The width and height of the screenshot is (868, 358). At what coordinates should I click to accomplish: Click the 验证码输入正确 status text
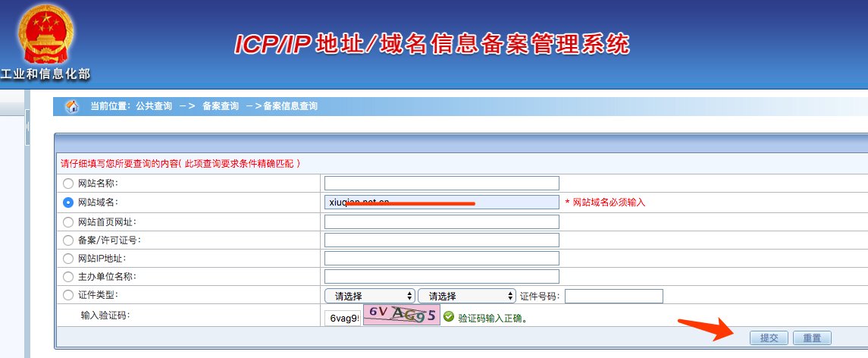coord(493,319)
